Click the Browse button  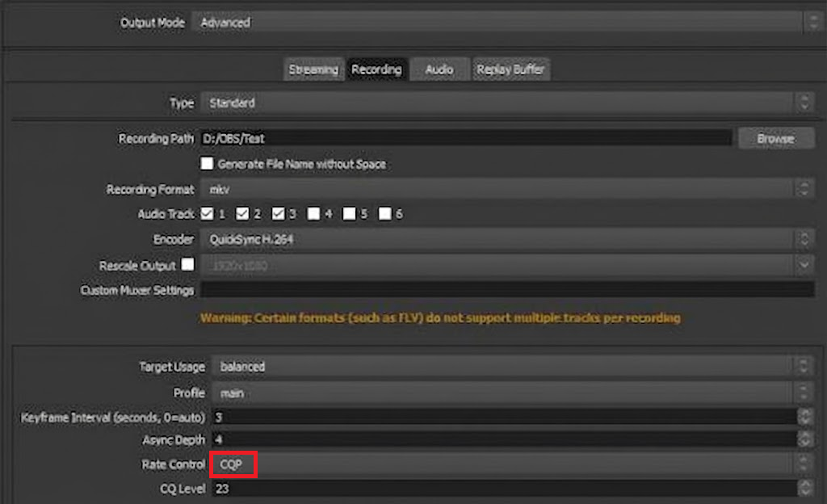pyautogui.click(x=776, y=139)
